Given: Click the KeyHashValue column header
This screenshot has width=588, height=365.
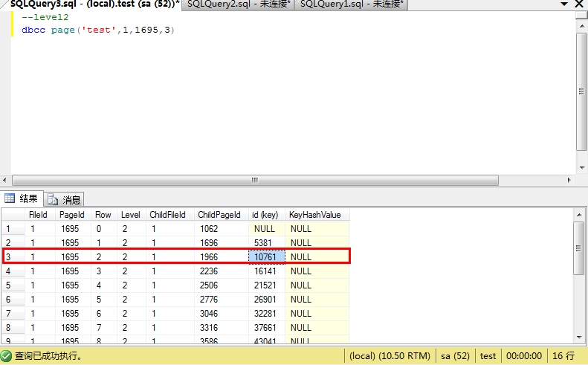Looking at the screenshot, I should click(x=317, y=215).
